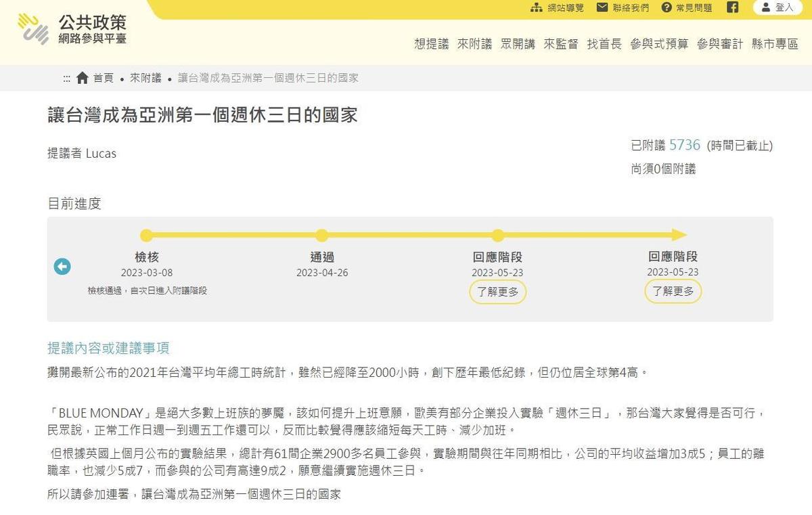Open the 想提議 menu item

point(431,44)
